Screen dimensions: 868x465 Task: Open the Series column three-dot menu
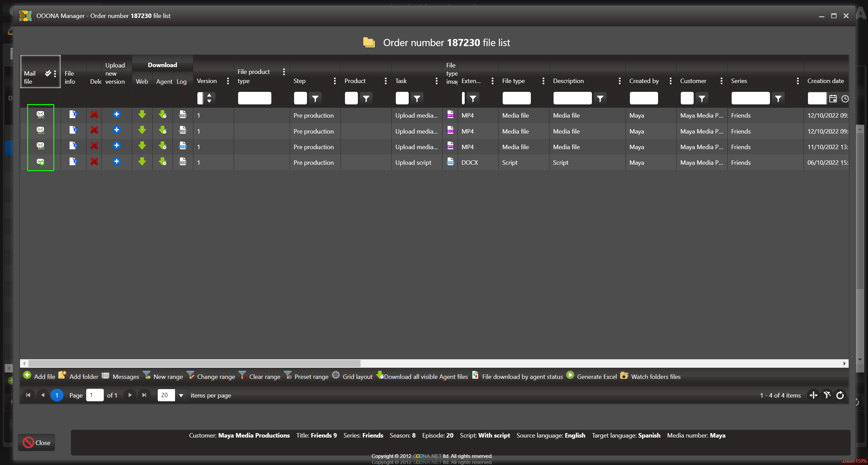[797, 81]
